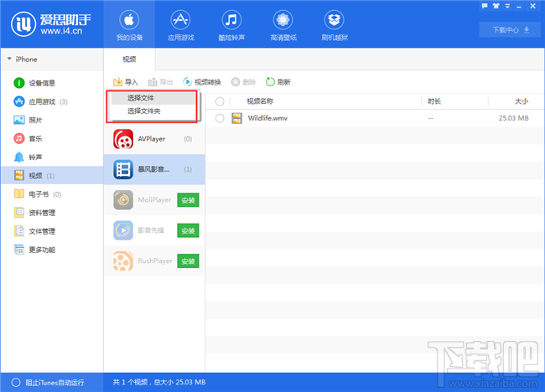Click the 删除 delete toolbar button
Image resolution: width=545 pixels, height=392 pixels.
tap(243, 82)
